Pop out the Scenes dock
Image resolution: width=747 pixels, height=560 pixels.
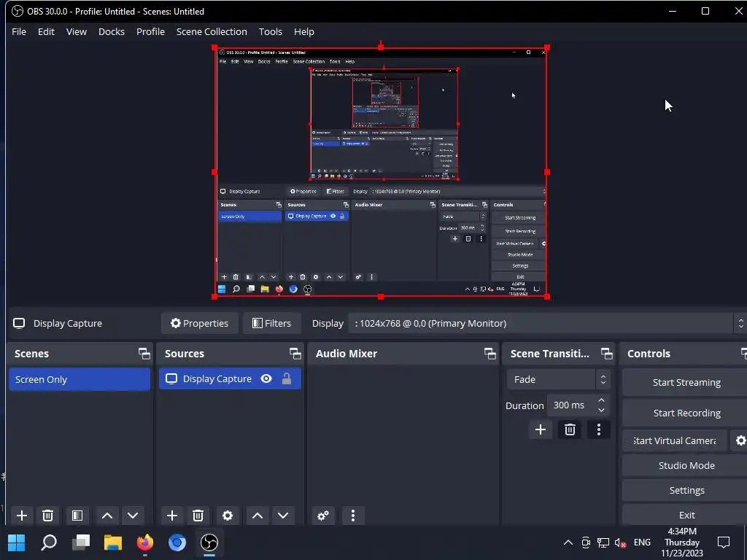point(144,354)
